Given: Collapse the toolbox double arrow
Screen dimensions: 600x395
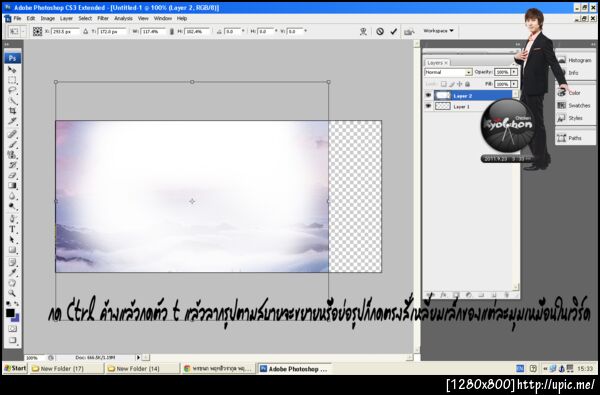Looking at the screenshot, I should [7, 44].
